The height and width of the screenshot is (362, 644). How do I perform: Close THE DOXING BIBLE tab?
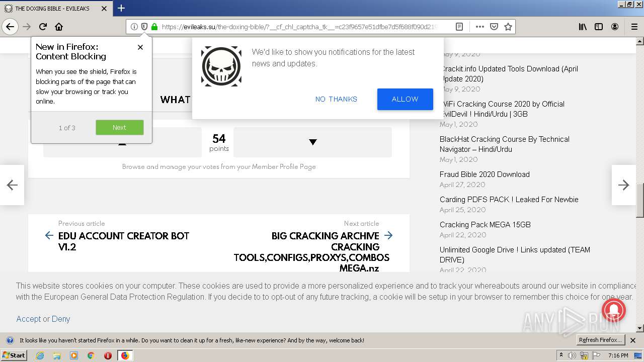[104, 9]
